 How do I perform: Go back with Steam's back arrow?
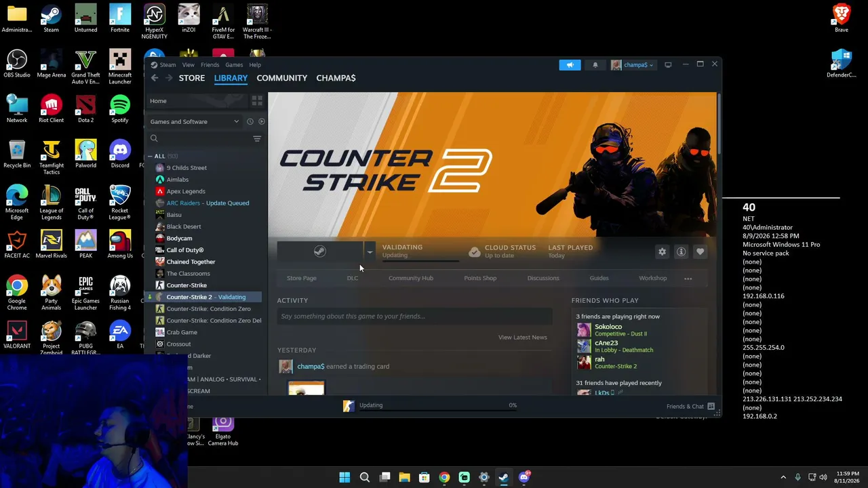point(155,78)
